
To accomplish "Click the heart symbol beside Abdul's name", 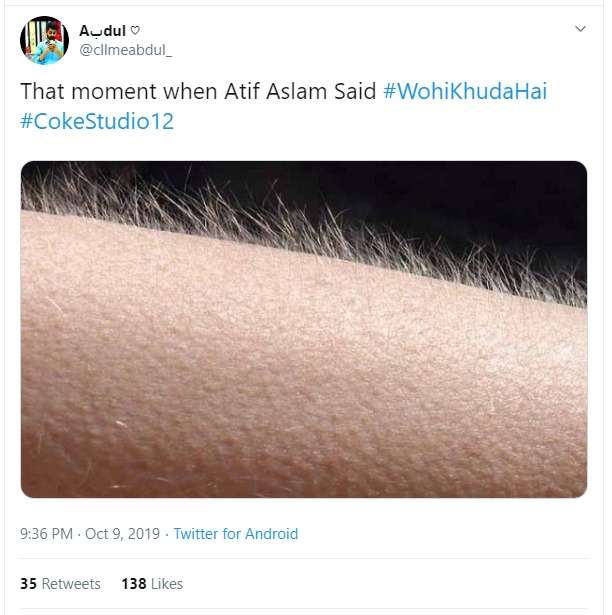I will [x=135, y=30].
